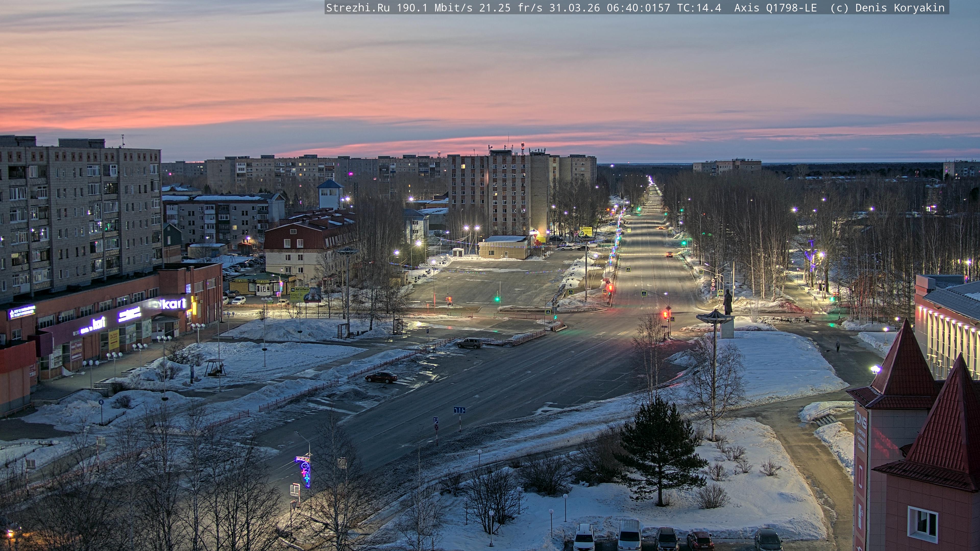Click the statue on the pedestal

(x=727, y=302)
